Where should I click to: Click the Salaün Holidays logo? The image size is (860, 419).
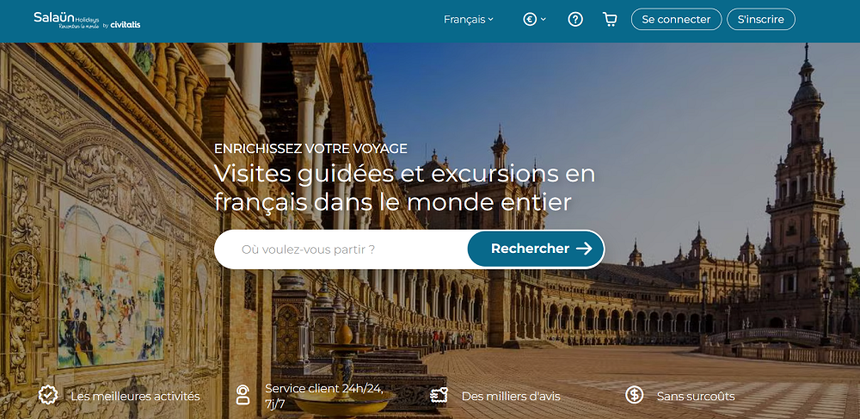(x=66, y=20)
